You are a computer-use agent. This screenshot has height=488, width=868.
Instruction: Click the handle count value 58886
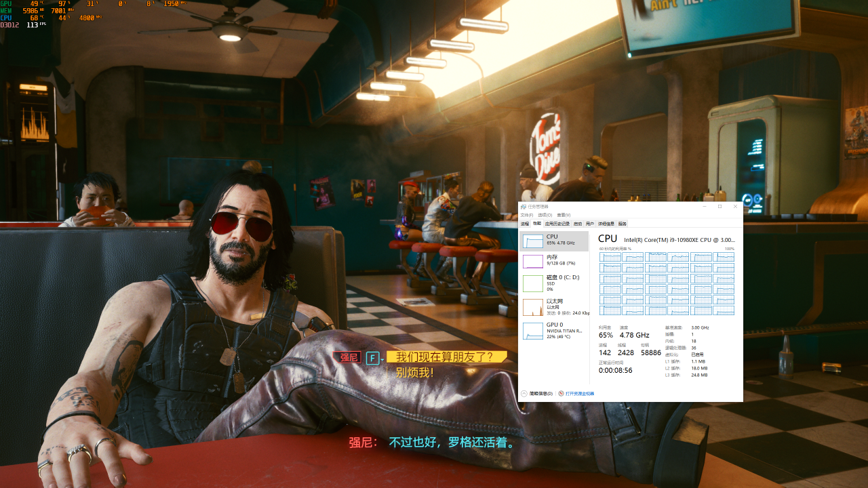point(651,352)
